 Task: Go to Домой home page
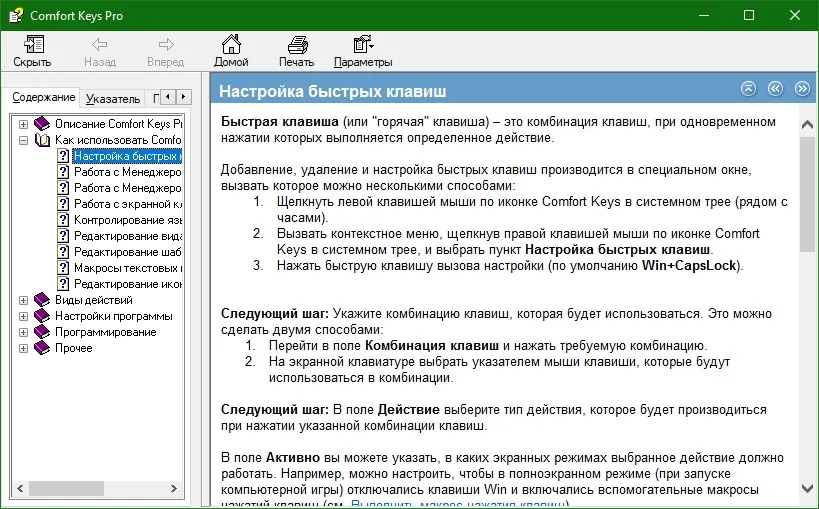231,51
